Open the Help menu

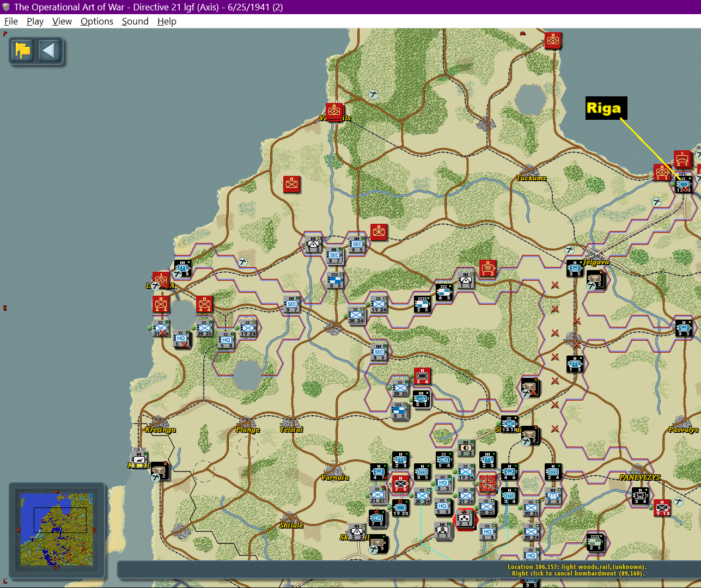[x=167, y=21]
